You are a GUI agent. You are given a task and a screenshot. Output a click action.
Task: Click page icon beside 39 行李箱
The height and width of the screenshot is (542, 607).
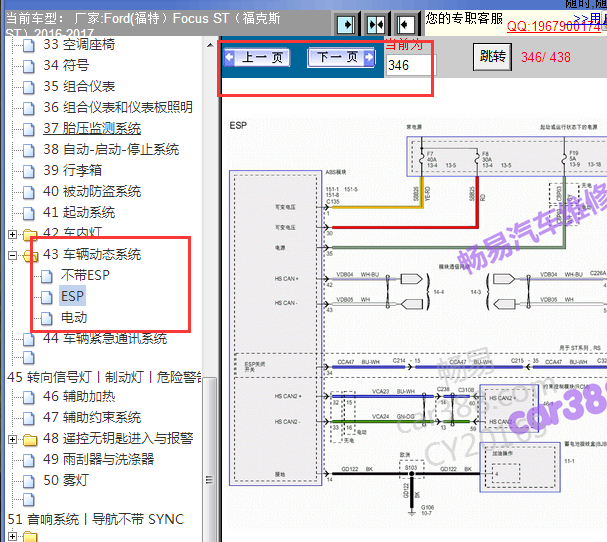click(29, 171)
